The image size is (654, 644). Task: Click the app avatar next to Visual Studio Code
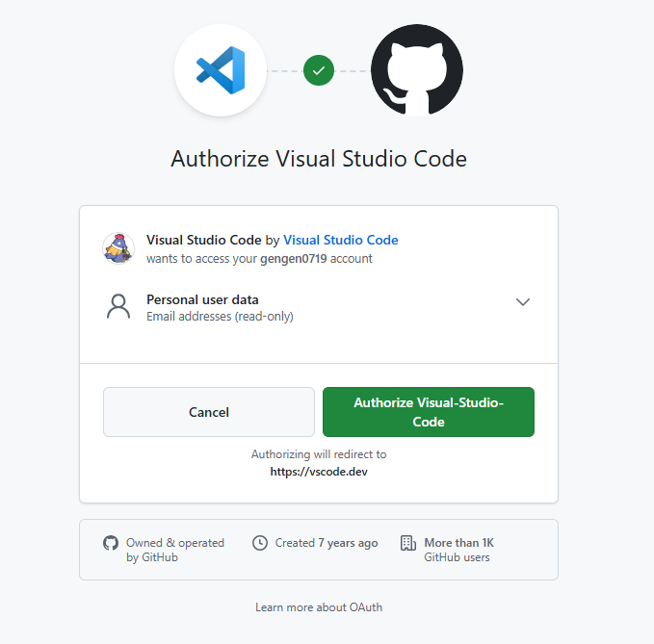(118, 248)
